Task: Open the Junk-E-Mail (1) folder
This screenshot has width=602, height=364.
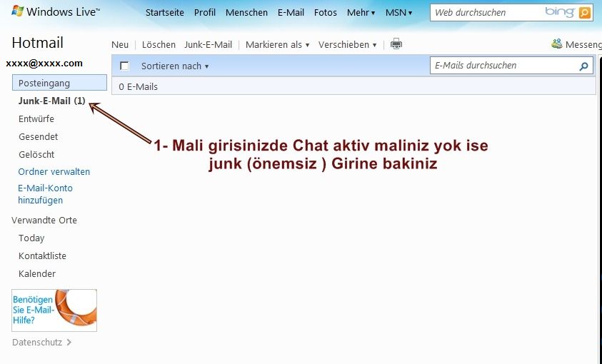Action: pyautogui.click(x=52, y=101)
